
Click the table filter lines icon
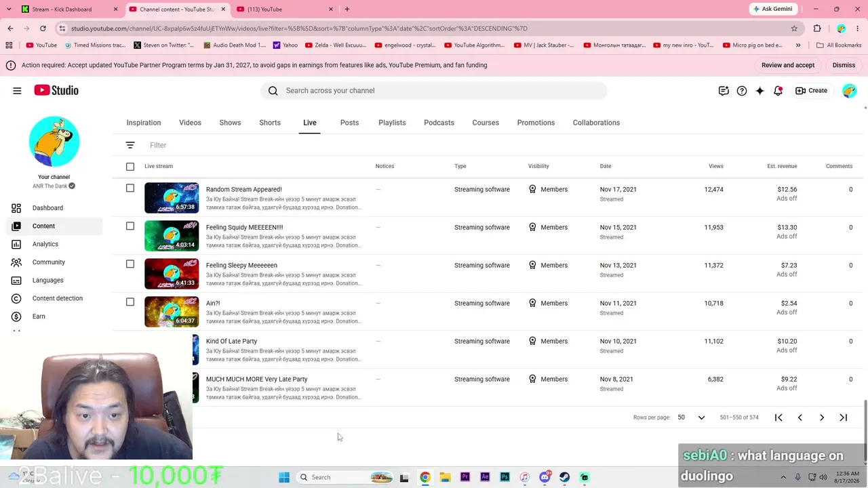[x=130, y=145]
